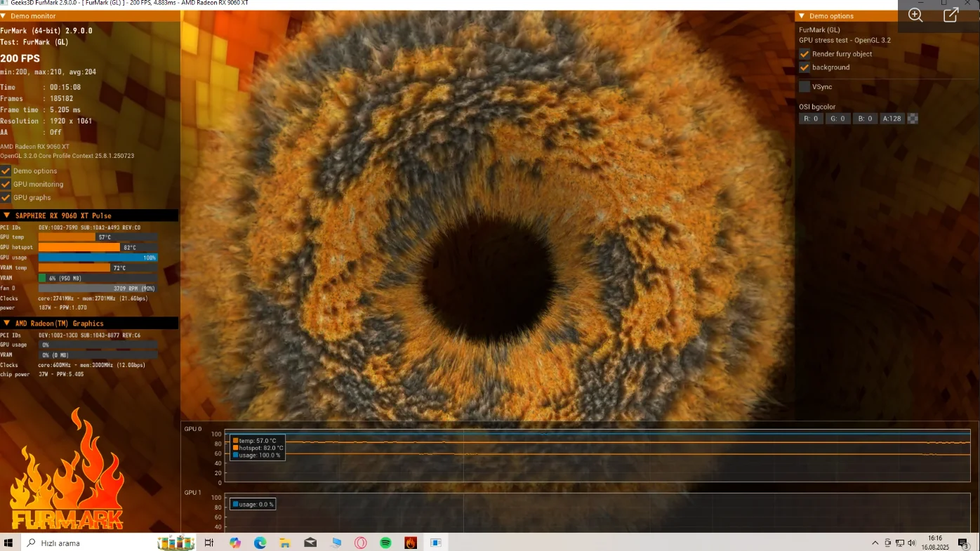Open Spotify from the taskbar

point(385,543)
